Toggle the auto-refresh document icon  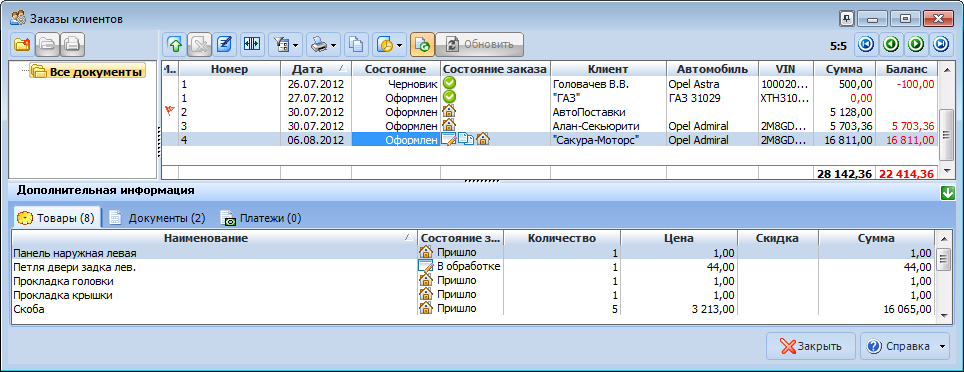pyautogui.click(x=422, y=44)
